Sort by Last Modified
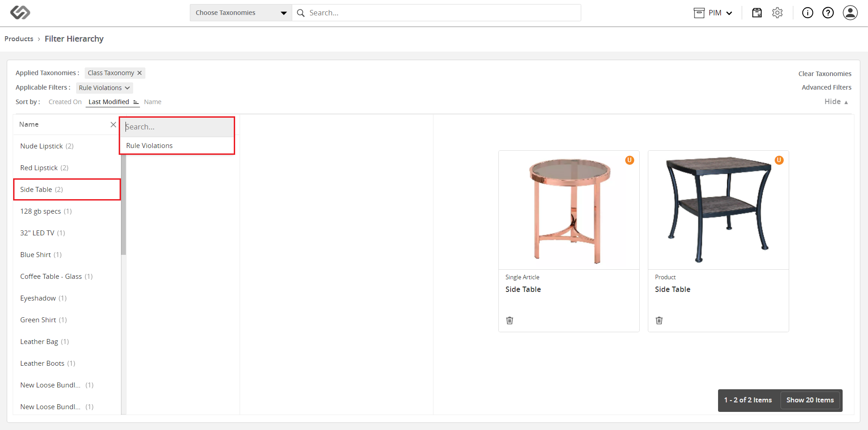 (x=109, y=102)
